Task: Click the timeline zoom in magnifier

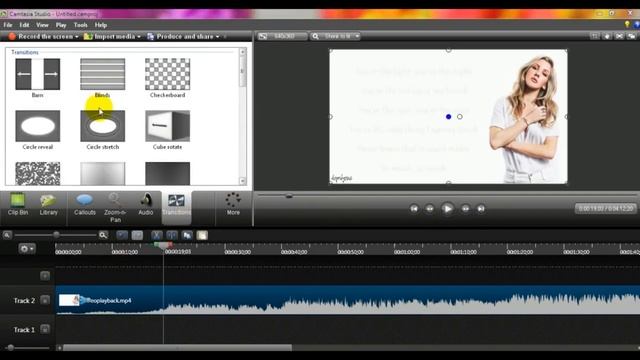Action: (103, 235)
